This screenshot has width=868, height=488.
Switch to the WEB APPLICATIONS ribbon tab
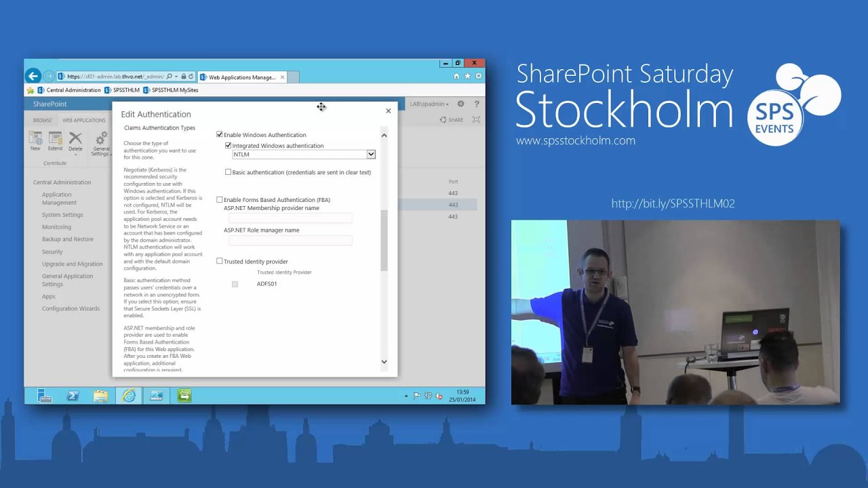pyautogui.click(x=84, y=120)
